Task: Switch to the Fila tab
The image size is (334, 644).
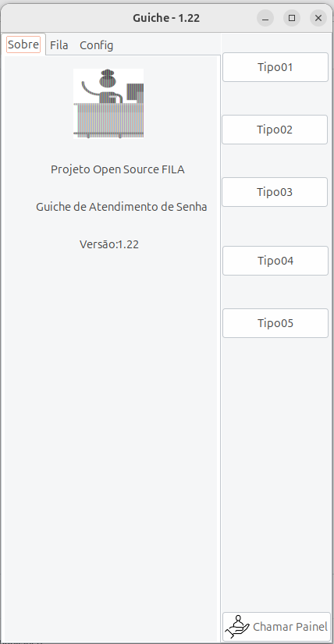Action: 59,44
